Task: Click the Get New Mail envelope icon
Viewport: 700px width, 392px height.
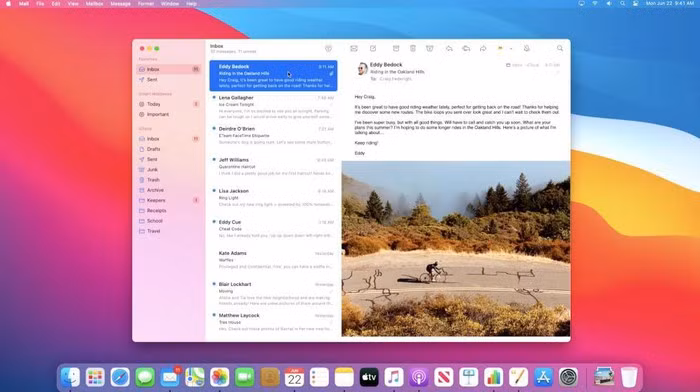Action: (x=354, y=48)
